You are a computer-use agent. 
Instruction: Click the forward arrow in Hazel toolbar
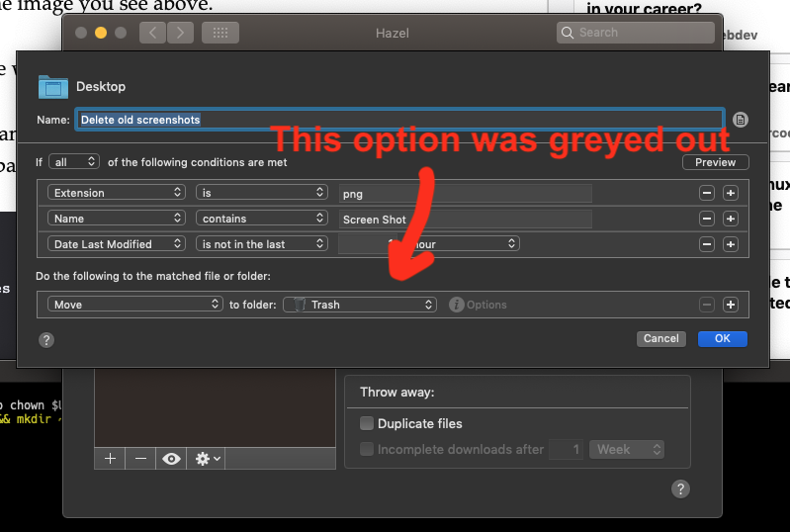180,33
